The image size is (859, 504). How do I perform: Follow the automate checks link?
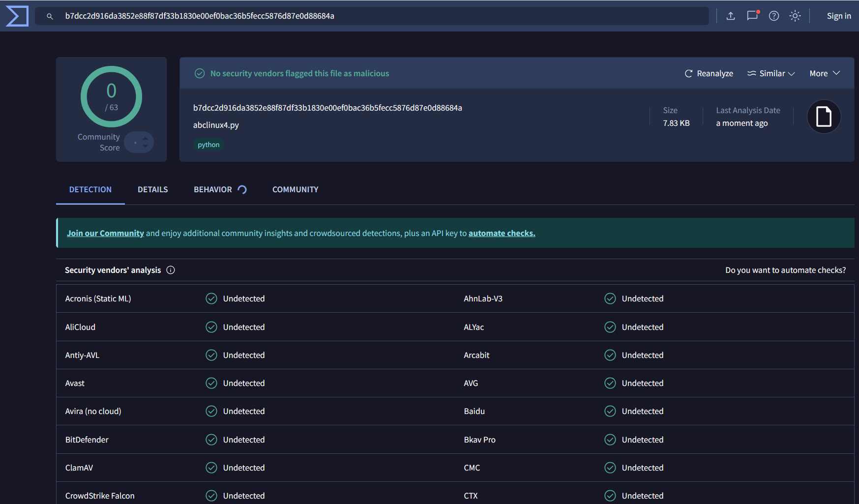[x=502, y=233]
